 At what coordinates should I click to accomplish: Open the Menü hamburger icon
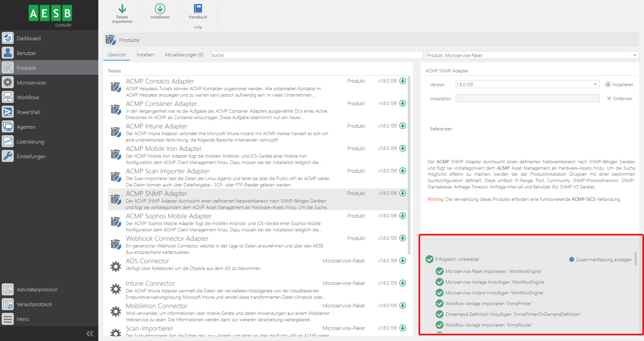point(8,319)
